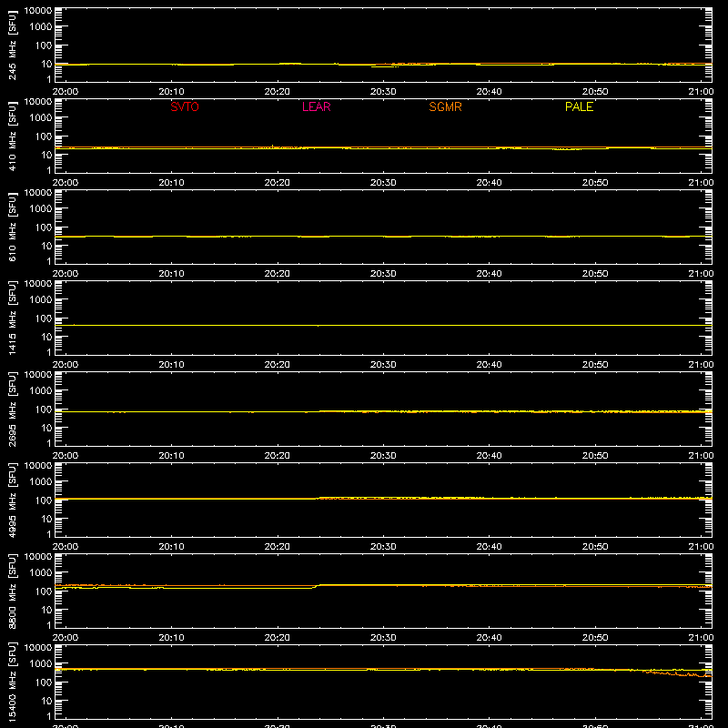The width and height of the screenshot is (728, 728).
Task: Click the 20:50 time label under 610 MHz plot
Action: pyautogui.click(x=595, y=274)
